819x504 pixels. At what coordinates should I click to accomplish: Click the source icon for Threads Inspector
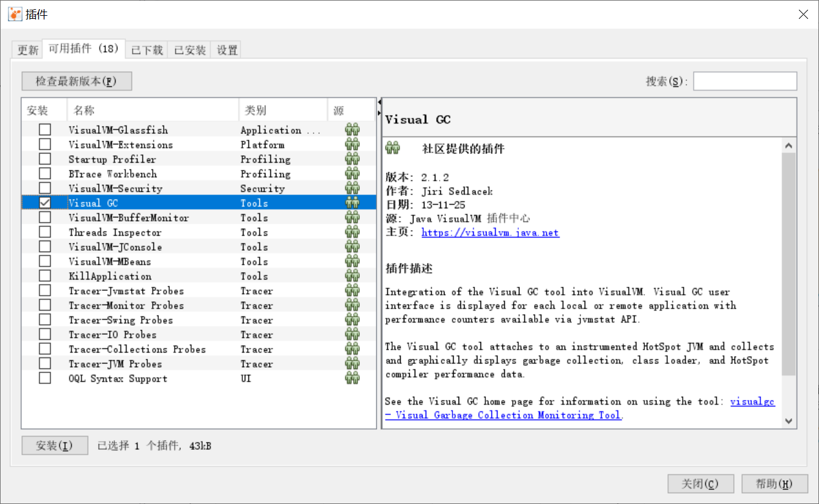pyautogui.click(x=352, y=232)
